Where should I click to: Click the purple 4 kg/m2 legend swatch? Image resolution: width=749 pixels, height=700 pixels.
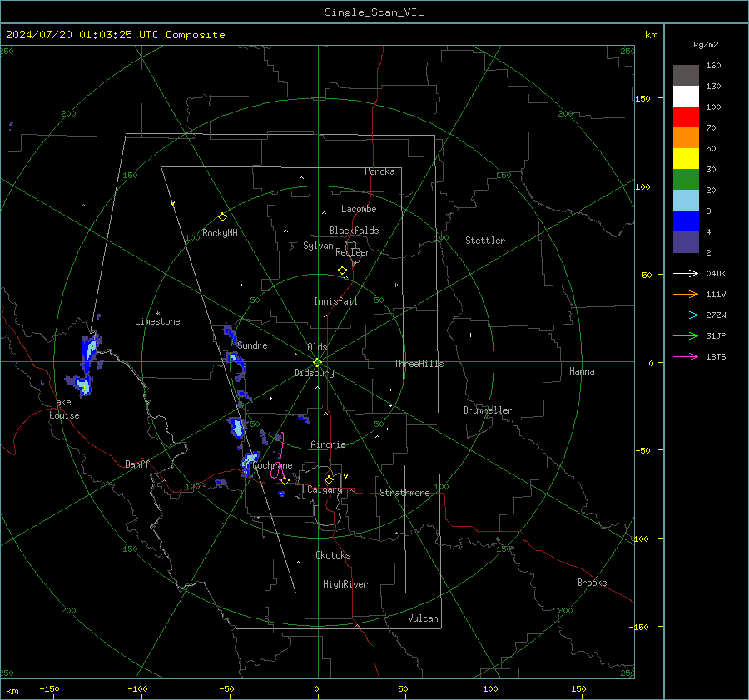(686, 241)
